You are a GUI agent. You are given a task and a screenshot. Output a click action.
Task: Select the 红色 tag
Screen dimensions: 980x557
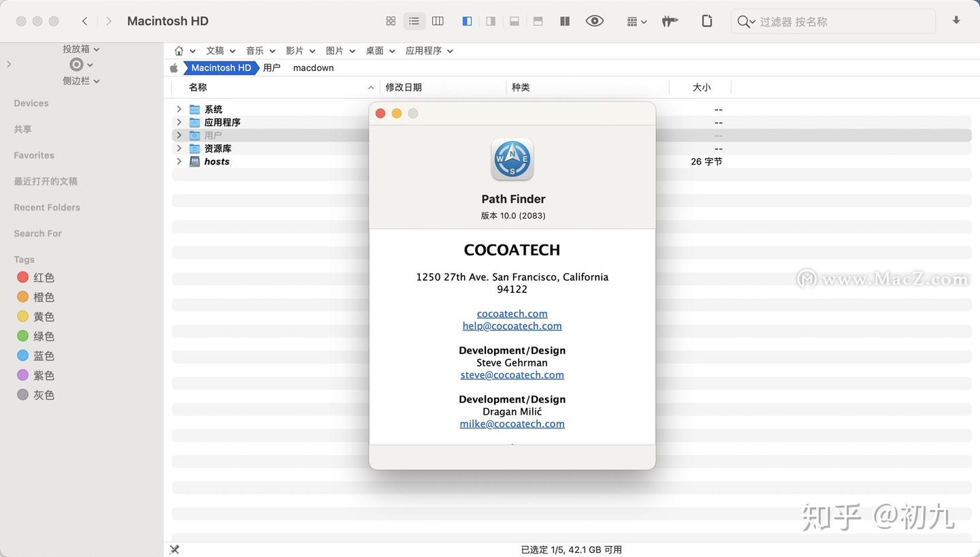[x=35, y=277]
